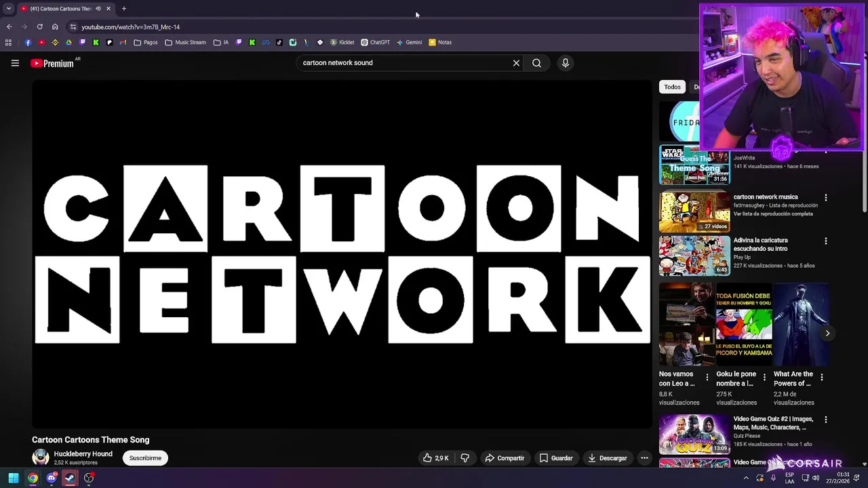Screen dimensions: 868x488
Task: Open the Notas bookmark
Action: (x=440, y=42)
